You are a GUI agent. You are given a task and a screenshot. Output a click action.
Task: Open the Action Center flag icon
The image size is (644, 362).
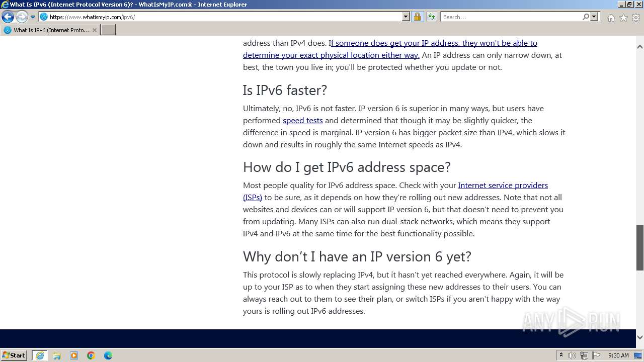click(x=596, y=355)
